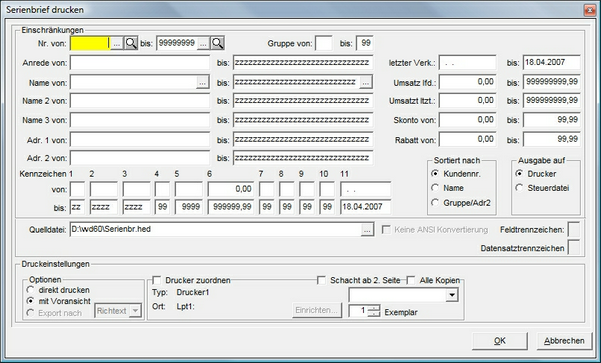Focus the yellow Nr. von input field
This screenshot has height=363, width=601.
click(x=90, y=44)
